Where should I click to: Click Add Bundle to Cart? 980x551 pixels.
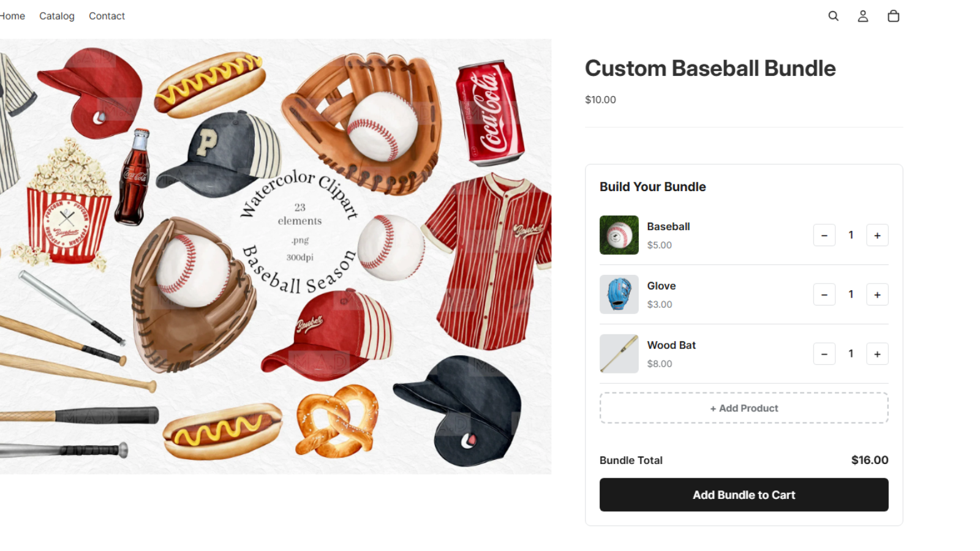(744, 495)
